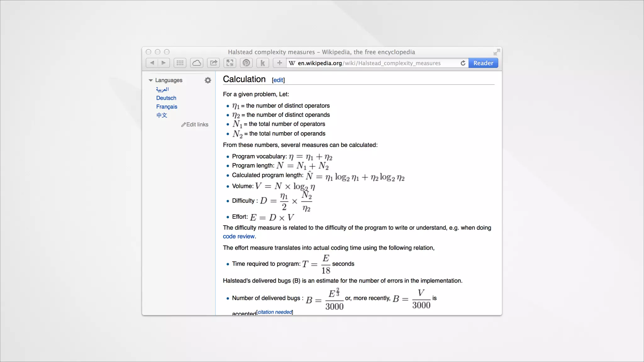Click 'the total number of operands' line
Viewport: 644px width, 362px height.
click(279, 134)
